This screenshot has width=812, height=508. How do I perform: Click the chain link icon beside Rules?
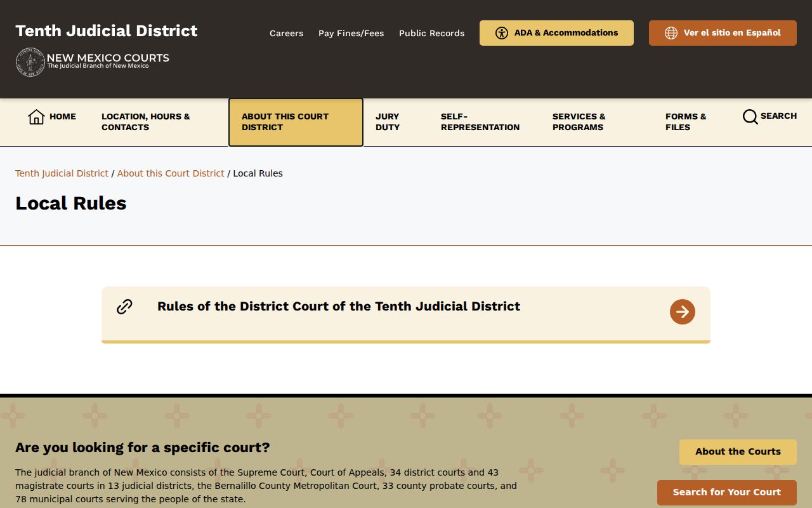coord(124,307)
